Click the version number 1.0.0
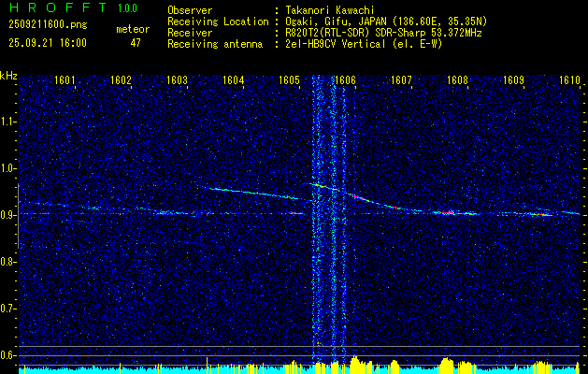 [127, 8]
